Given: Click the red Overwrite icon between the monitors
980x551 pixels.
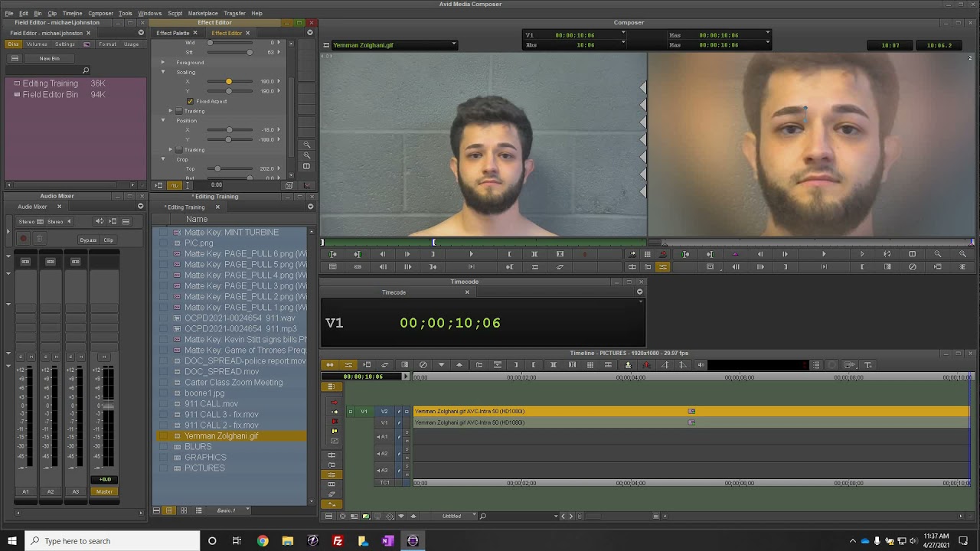Looking at the screenshot, I should (663, 254).
